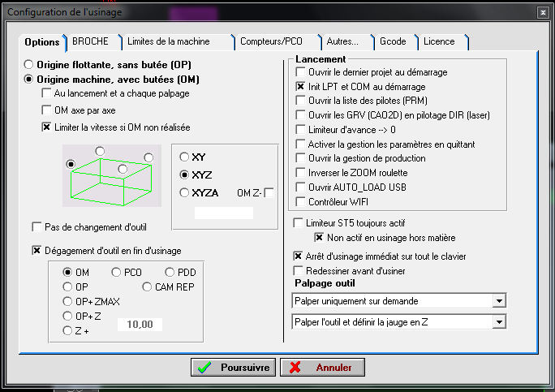Uncheck Init LPT et COM au démarrage

click(x=300, y=86)
